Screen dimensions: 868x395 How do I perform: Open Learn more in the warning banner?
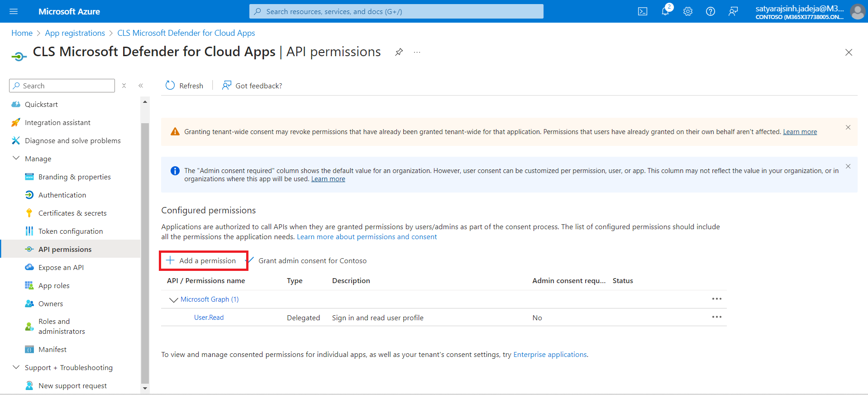(800, 132)
